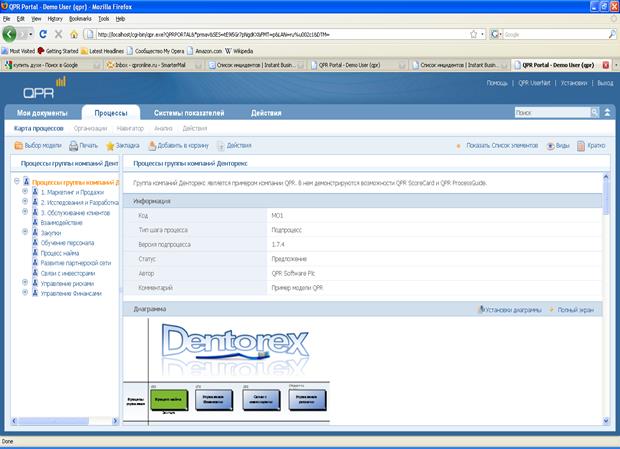Viewport: 620px width, 449px height.
Task: Expand 1. Маркетинг и Продажи node
Action: (25, 191)
